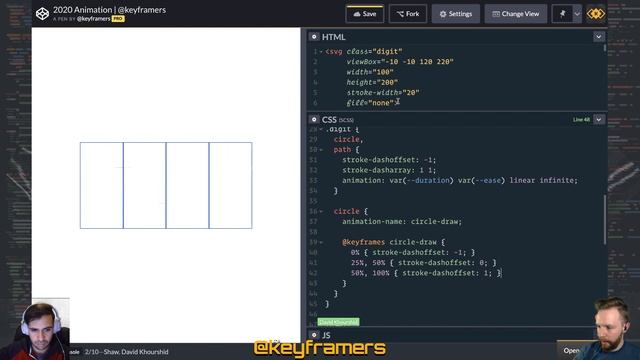Collapse the svg tag fold arrow on line 1
This screenshot has width=640, height=360.
(321, 51)
